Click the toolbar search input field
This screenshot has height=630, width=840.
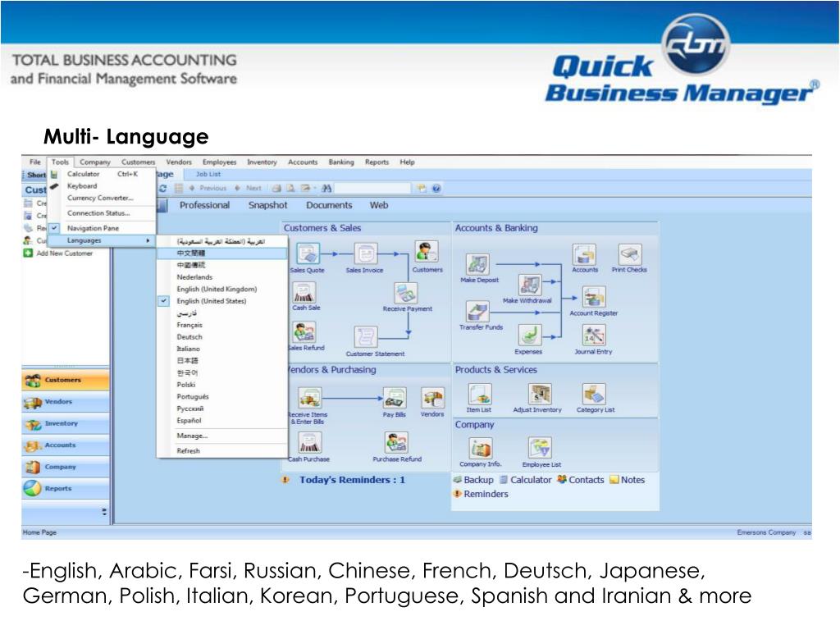(x=373, y=189)
